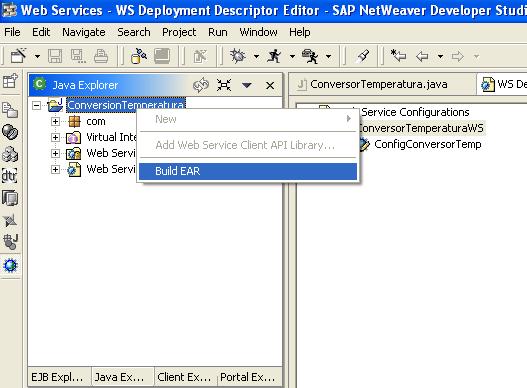The height and width of the screenshot is (388, 527).
Task: Select ConfigConversorTemp configuration item
Action: [x=428, y=144]
